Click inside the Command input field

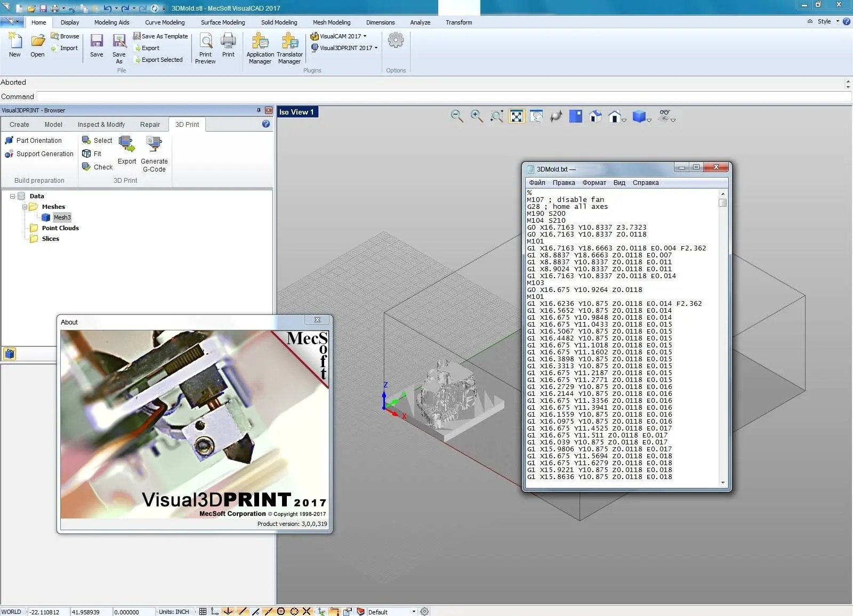click(444, 96)
